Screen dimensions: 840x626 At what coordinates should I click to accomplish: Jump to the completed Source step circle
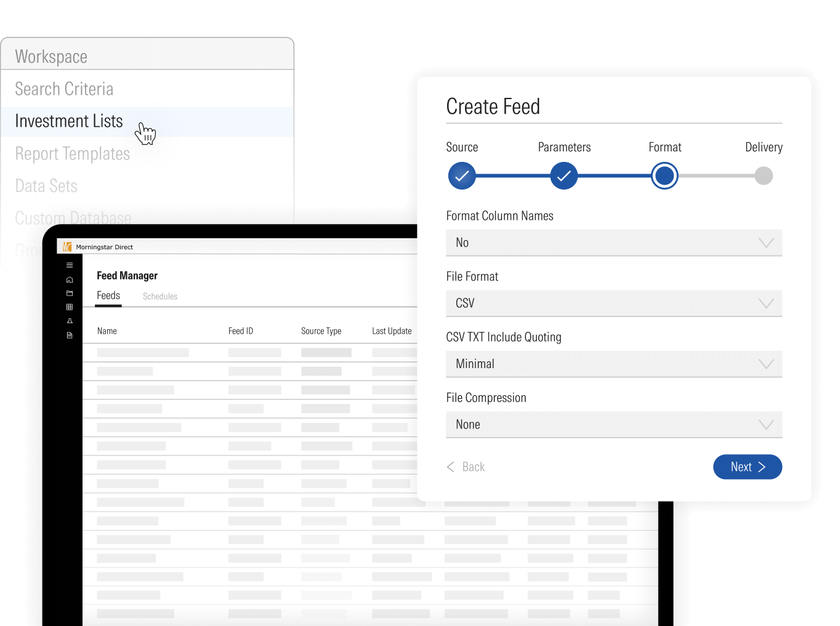pos(462,176)
